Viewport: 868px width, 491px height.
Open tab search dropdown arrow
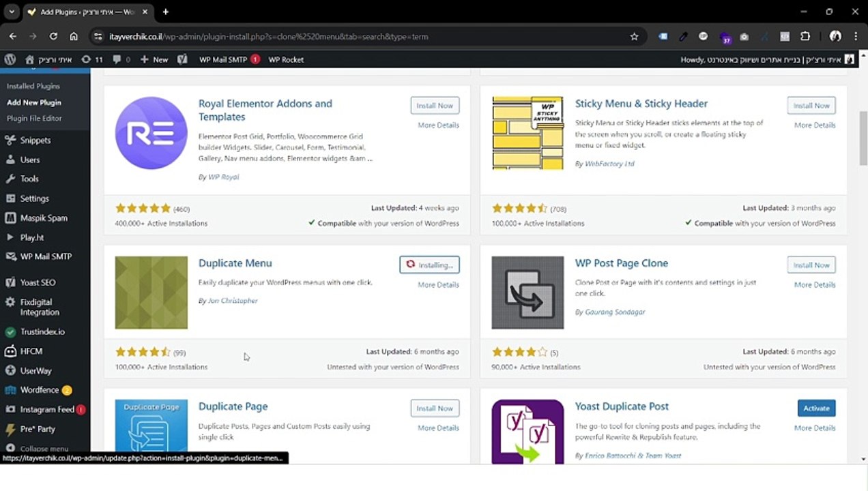click(x=12, y=12)
